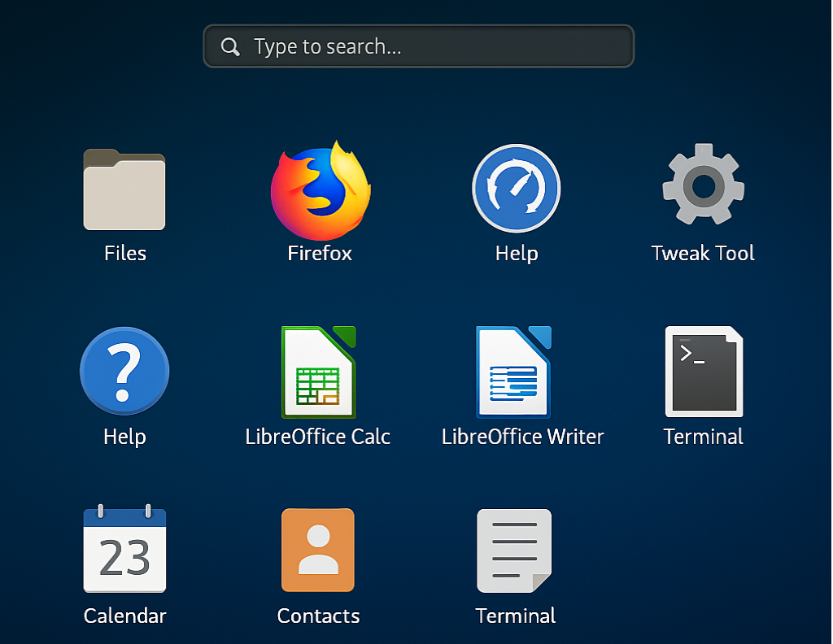Click the "Contacts" label

click(x=318, y=616)
